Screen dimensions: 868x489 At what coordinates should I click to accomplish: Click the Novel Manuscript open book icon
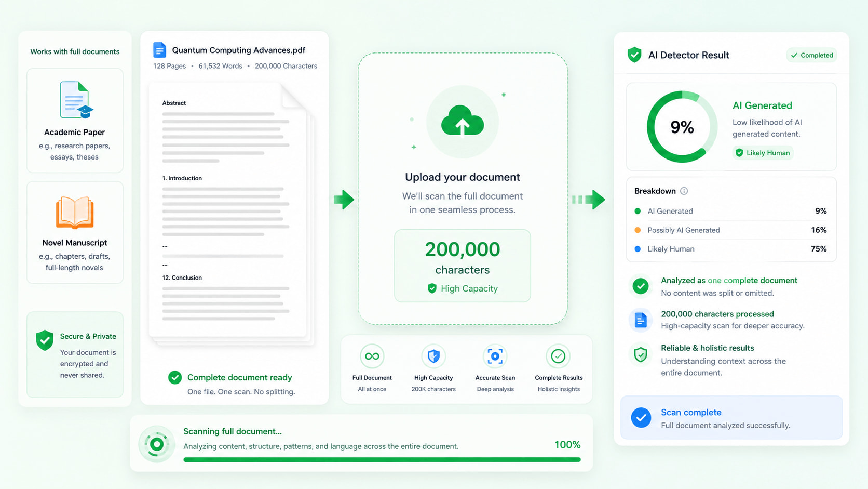point(75,213)
